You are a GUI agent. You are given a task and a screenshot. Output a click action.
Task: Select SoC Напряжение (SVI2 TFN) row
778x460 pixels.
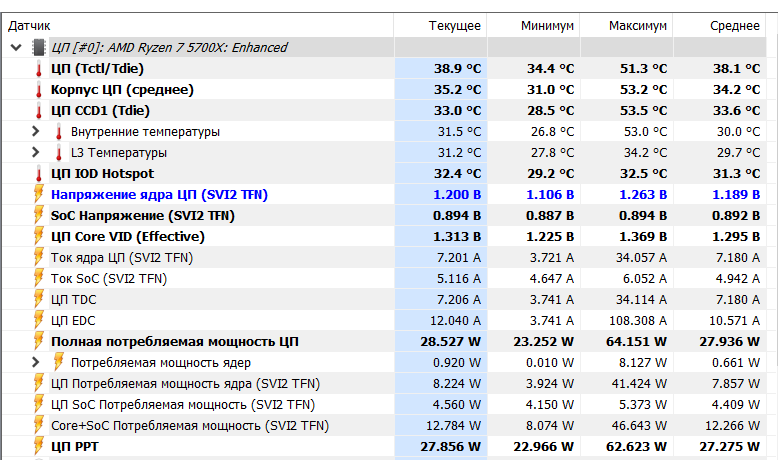click(x=142, y=215)
